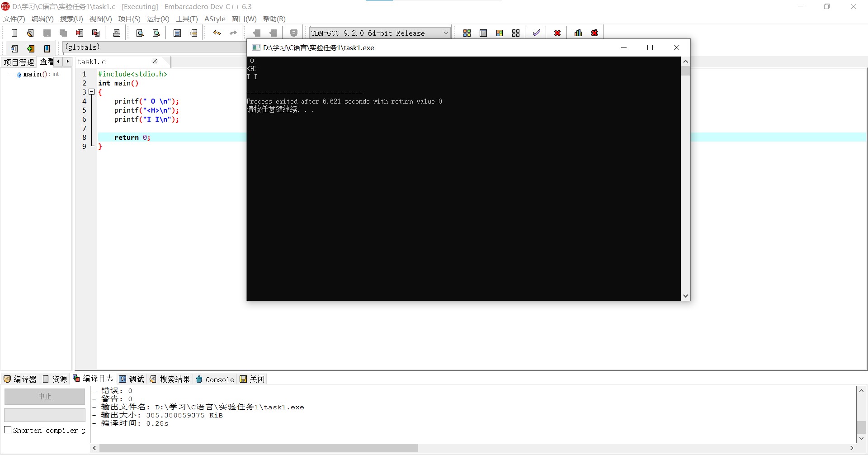The height and width of the screenshot is (455, 868).
Task: Stop execution with the red X icon
Action: click(x=557, y=33)
